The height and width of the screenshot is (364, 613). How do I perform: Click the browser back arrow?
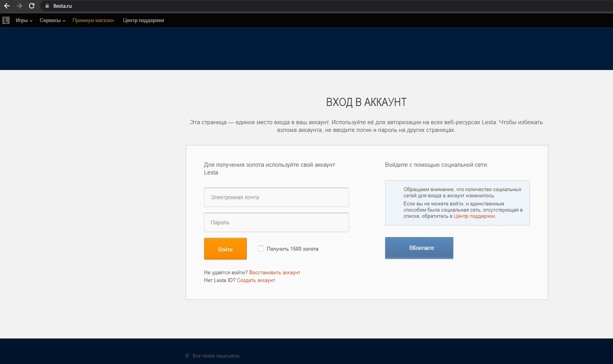point(7,6)
